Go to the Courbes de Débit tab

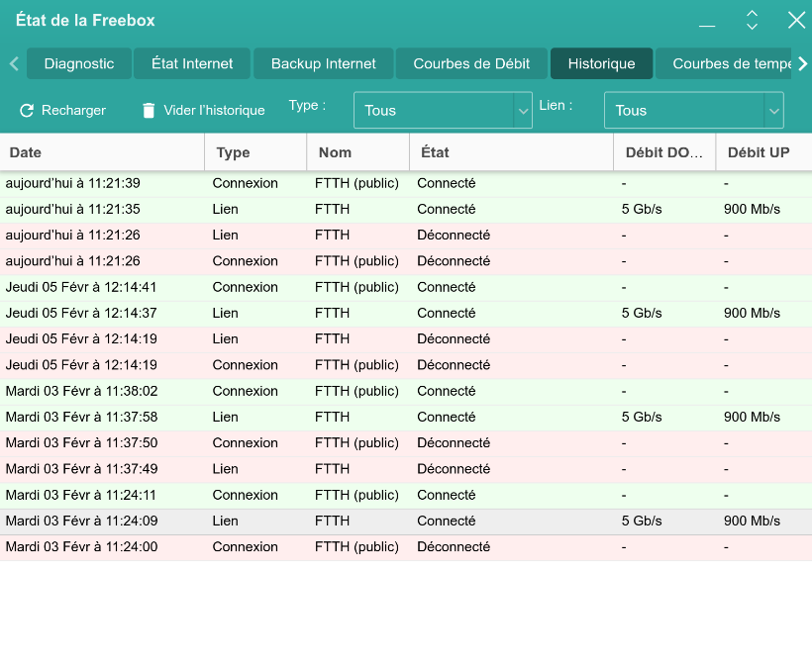pyautogui.click(x=471, y=63)
